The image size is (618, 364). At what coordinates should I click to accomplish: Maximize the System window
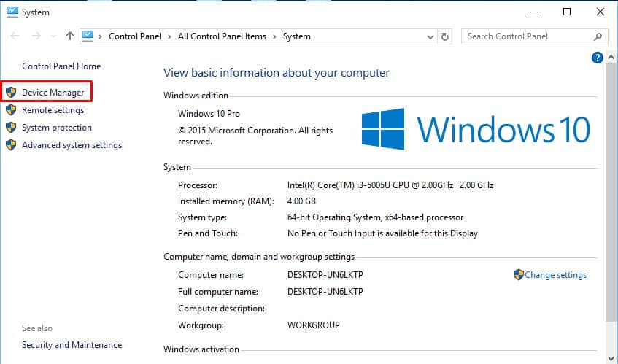pyautogui.click(x=567, y=12)
